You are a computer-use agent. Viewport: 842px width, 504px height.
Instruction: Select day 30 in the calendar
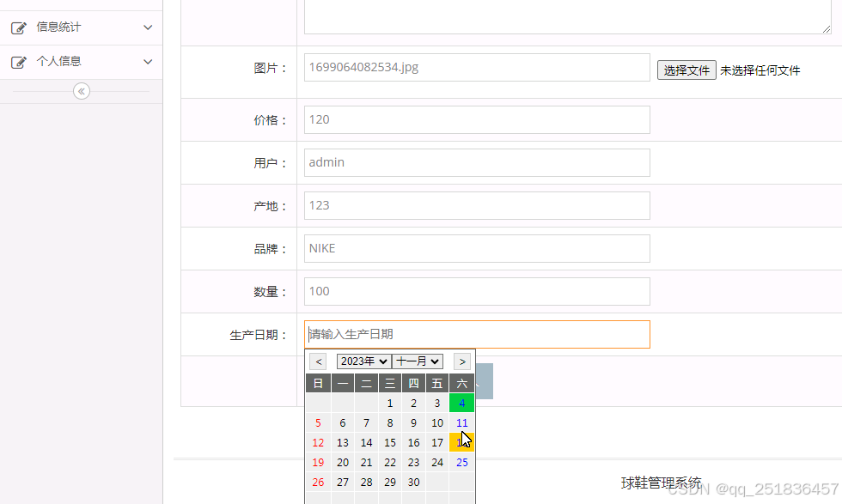pyautogui.click(x=413, y=483)
